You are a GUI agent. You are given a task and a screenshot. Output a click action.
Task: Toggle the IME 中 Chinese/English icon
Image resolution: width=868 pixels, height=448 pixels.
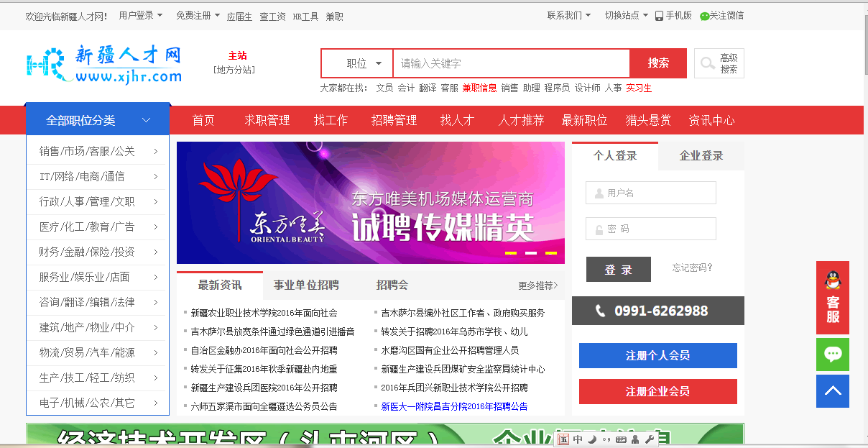tap(578, 439)
